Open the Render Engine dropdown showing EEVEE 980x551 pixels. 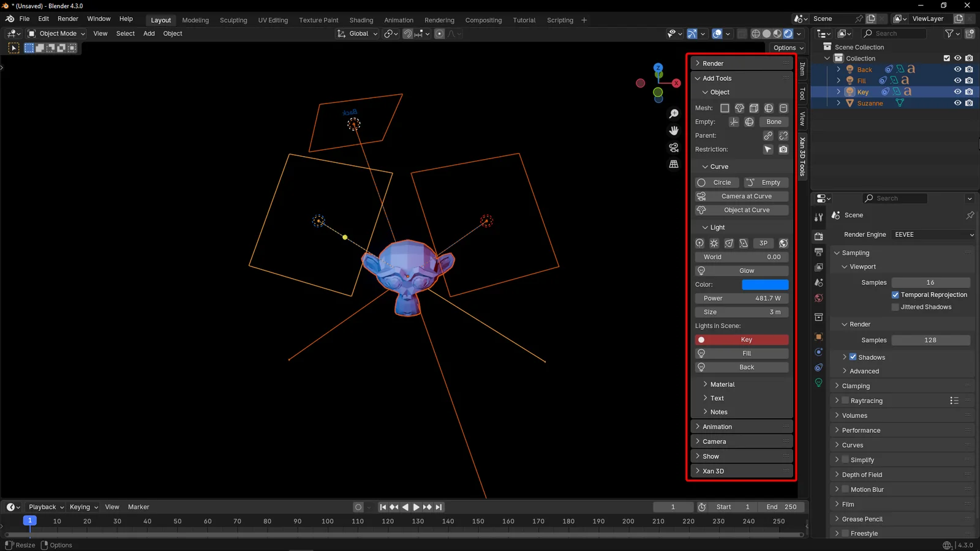[x=932, y=234]
